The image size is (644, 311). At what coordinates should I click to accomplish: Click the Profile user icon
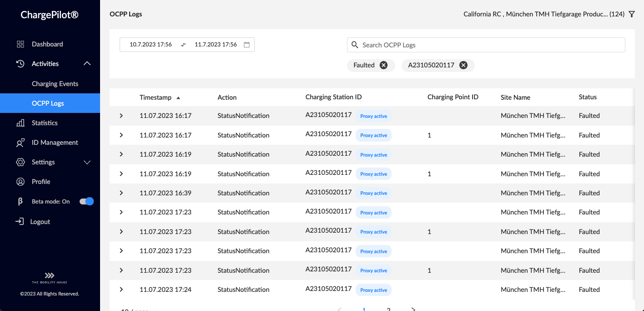pyautogui.click(x=20, y=182)
